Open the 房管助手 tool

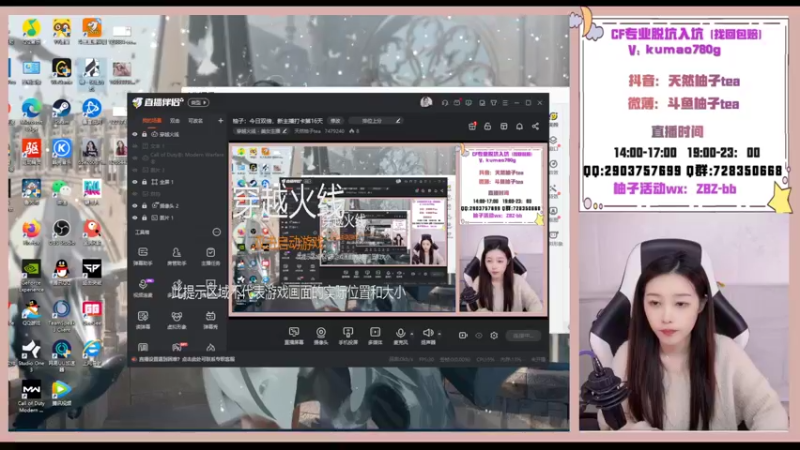coord(177,257)
